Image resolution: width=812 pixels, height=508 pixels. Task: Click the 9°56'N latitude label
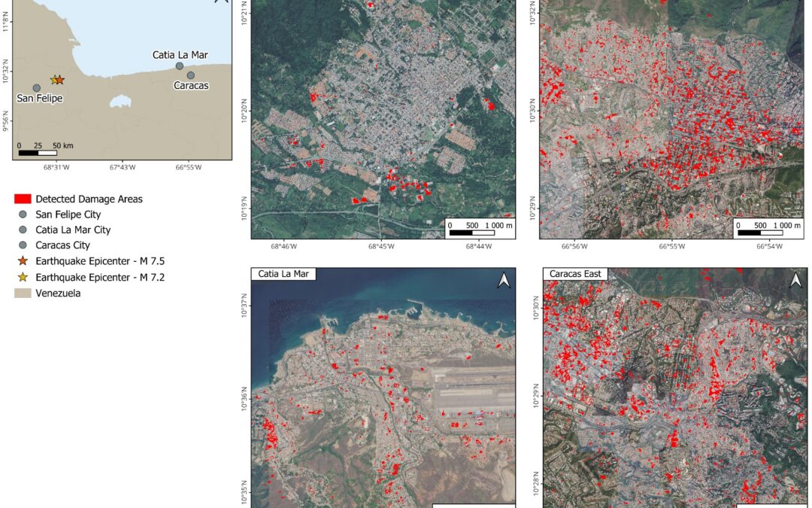point(6,122)
